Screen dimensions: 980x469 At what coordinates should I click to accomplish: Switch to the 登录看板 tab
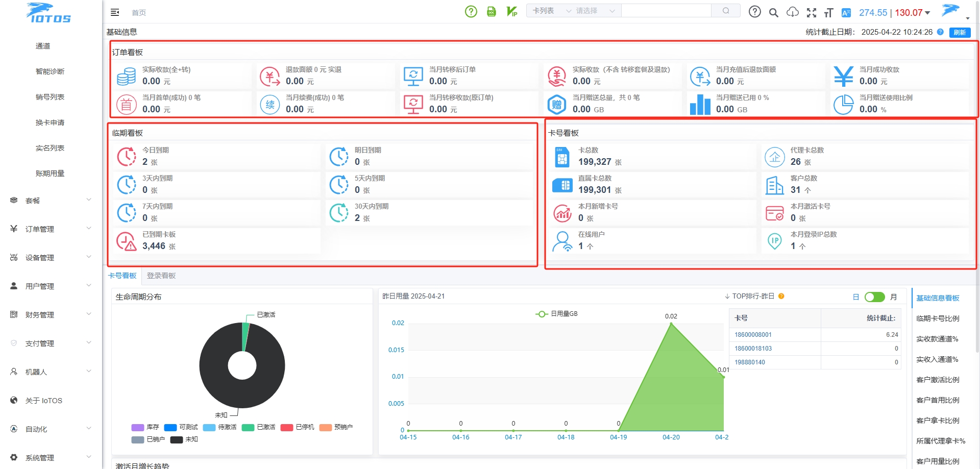(x=161, y=276)
